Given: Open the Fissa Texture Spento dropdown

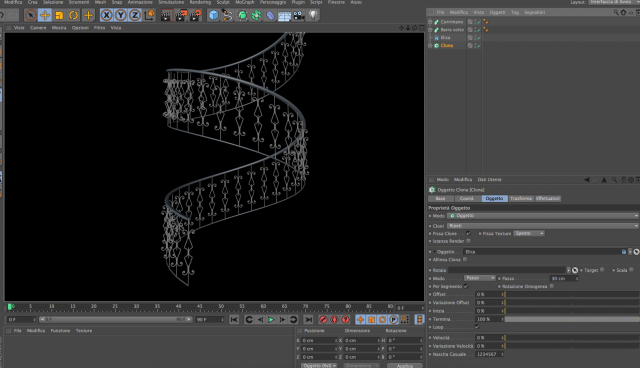Looking at the screenshot, I should 529,233.
